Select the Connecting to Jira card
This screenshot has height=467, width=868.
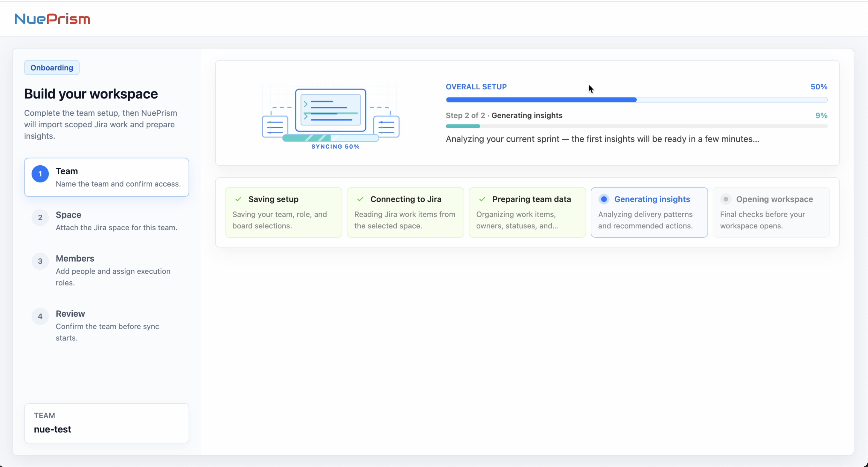(x=405, y=213)
